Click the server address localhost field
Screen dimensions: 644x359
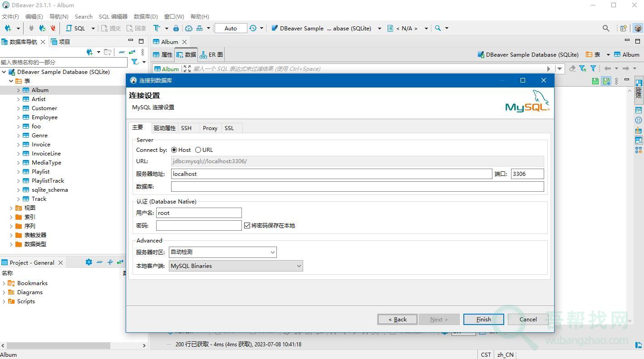tap(331, 174)
